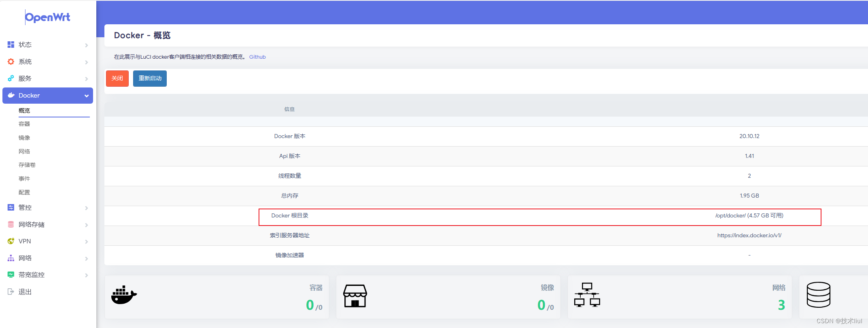Click the OpenWrt logo
The height and width of the screenshot is (328, 868).
[47, 17]
